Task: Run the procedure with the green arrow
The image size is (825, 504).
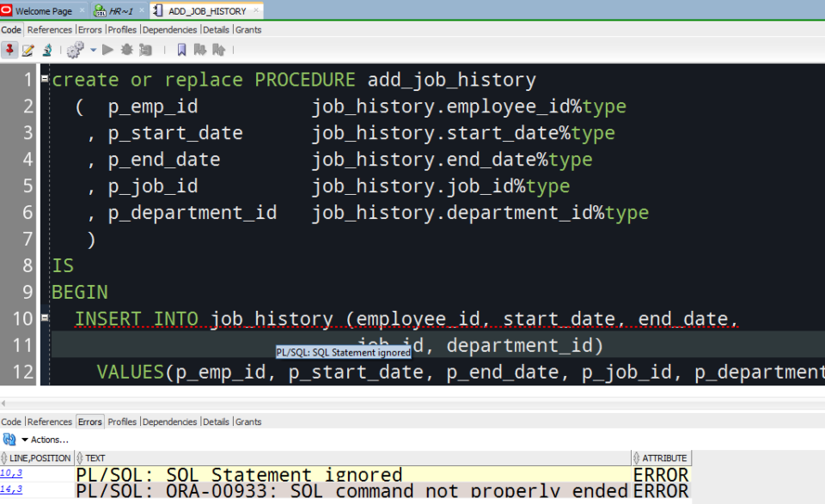Action: (108, 50)
